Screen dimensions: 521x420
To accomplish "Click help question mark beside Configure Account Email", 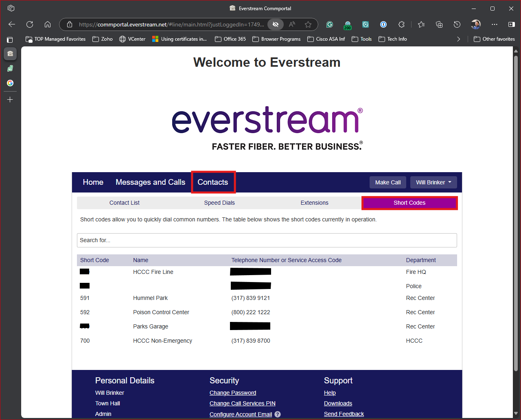I will click(278, 414).
